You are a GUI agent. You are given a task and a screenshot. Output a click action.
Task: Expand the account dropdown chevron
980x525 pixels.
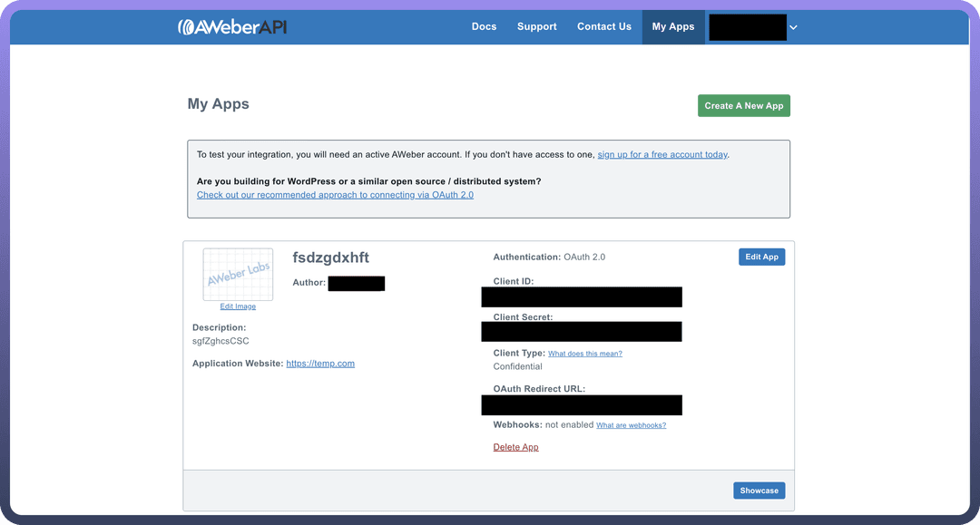(793, 28)
